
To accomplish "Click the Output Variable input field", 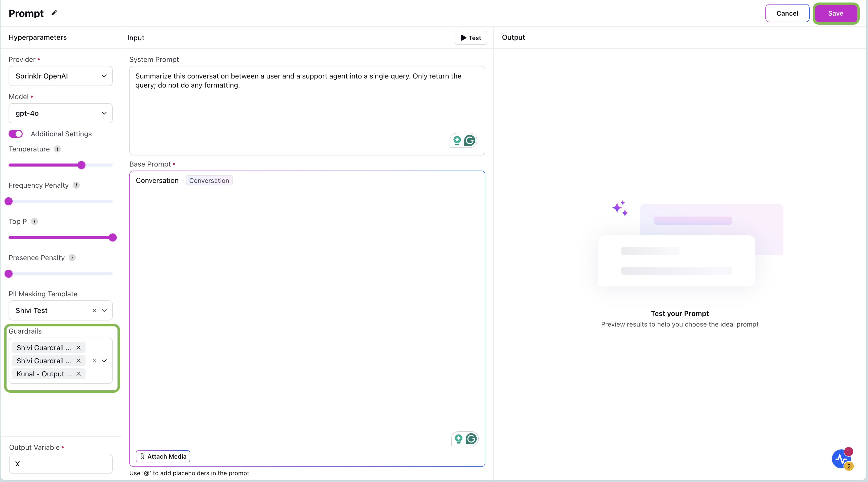I will 61,464.
